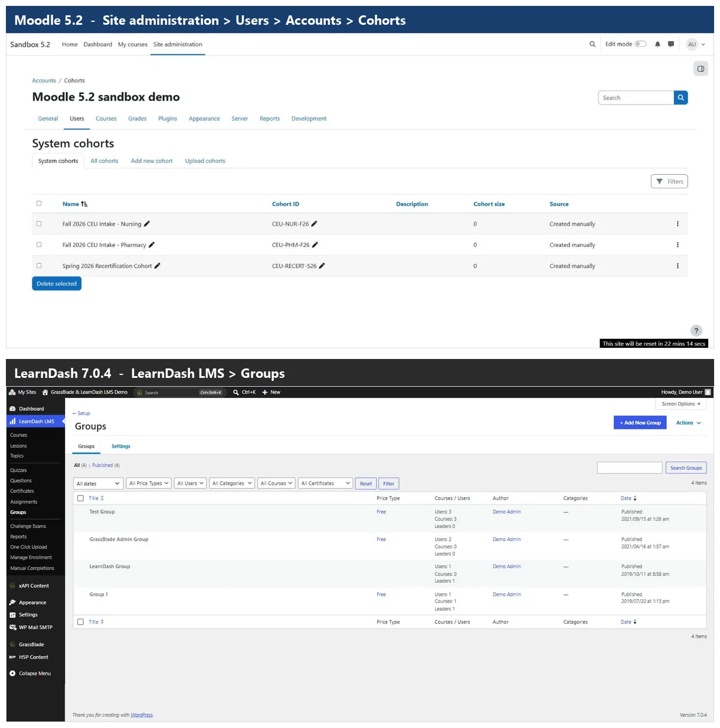
Task: Click the cohorts Filters button
Action: 669,182
